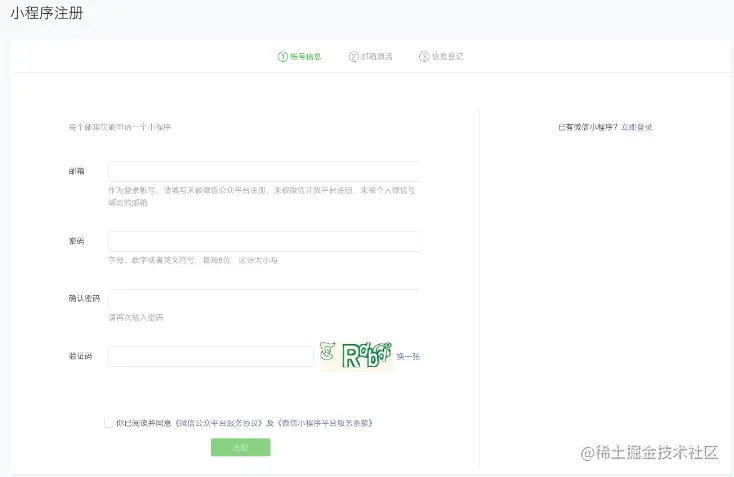This screenshot has width=734, height=477.
Task: Click 立即登录 login link
Action: click(637, 127)
